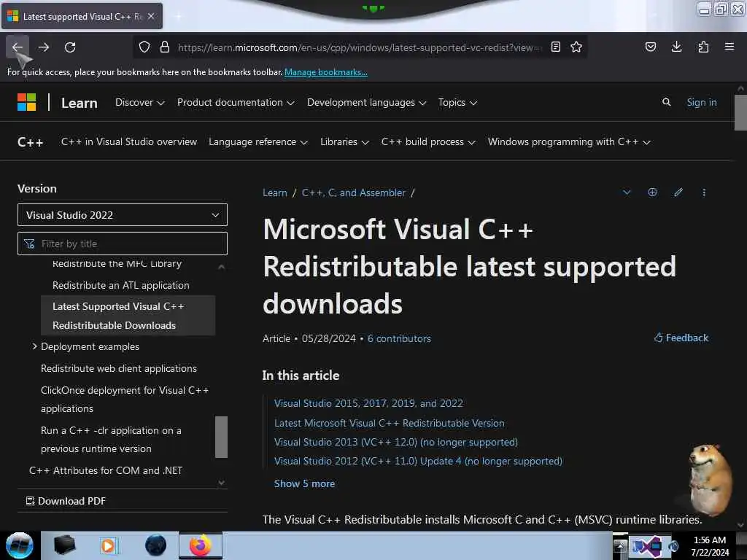Open C++ Attributes for COM and .NET
Image resolution: width=747 pixels, height=560 pixels.
(106, 470)
